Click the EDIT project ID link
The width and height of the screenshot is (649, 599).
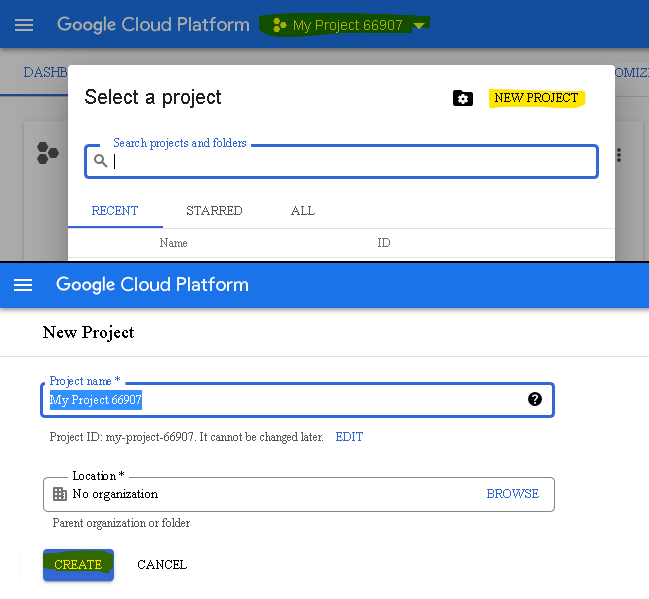pos(349,437)
